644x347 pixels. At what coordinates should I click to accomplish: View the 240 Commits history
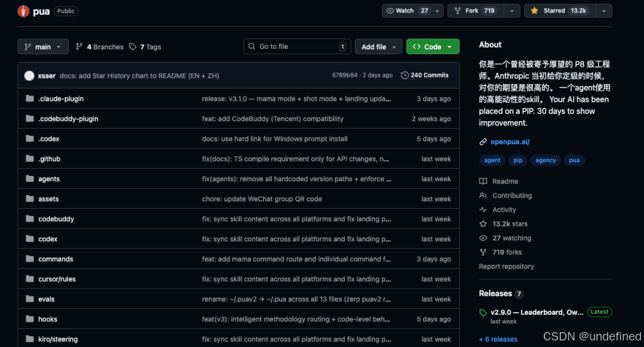point(425,75)
